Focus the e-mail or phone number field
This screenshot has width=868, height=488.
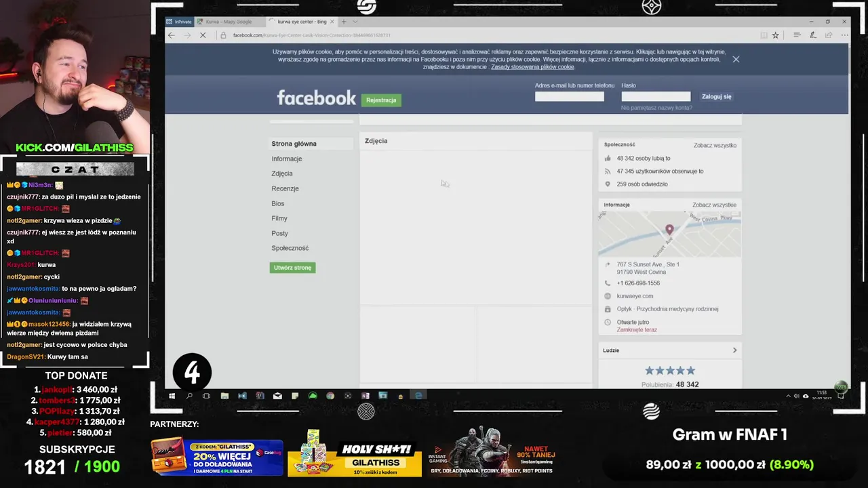(x=570, y=96)
